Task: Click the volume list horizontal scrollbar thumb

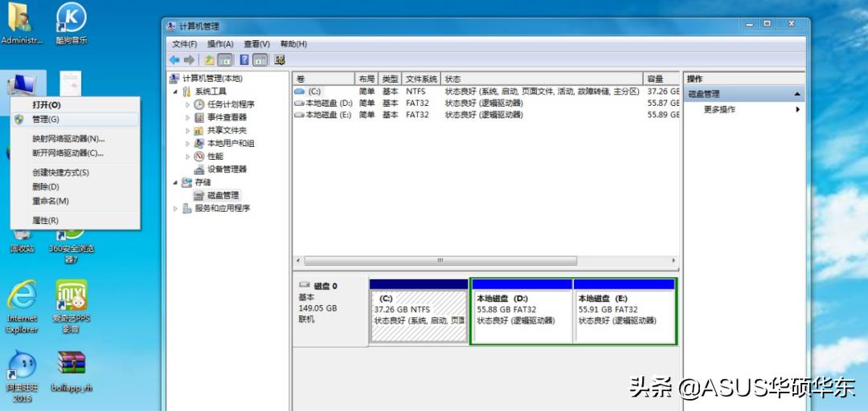Action: (440, 261)
